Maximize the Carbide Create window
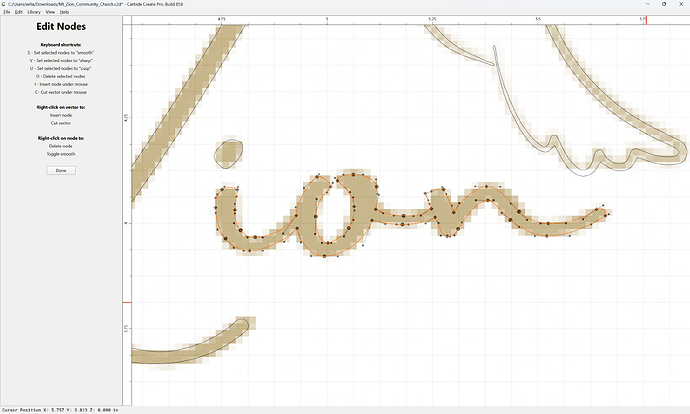This screenshot has width=690, height=414. tap(664, 4)
